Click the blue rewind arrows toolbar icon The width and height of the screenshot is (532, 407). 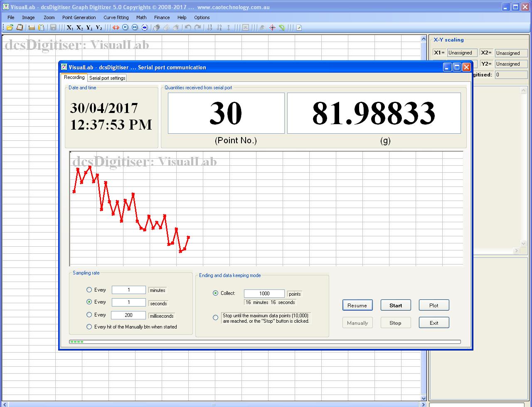point(145,27)
